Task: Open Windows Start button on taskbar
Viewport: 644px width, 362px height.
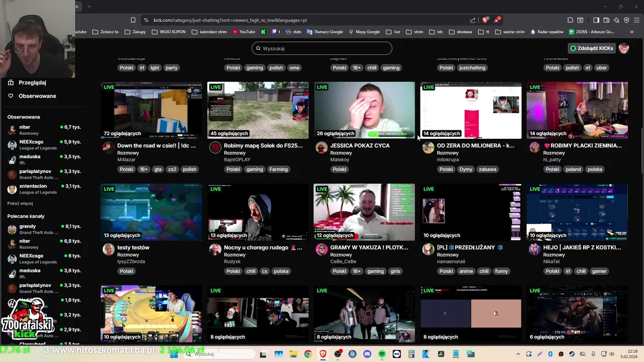Action: click(174, 354)
